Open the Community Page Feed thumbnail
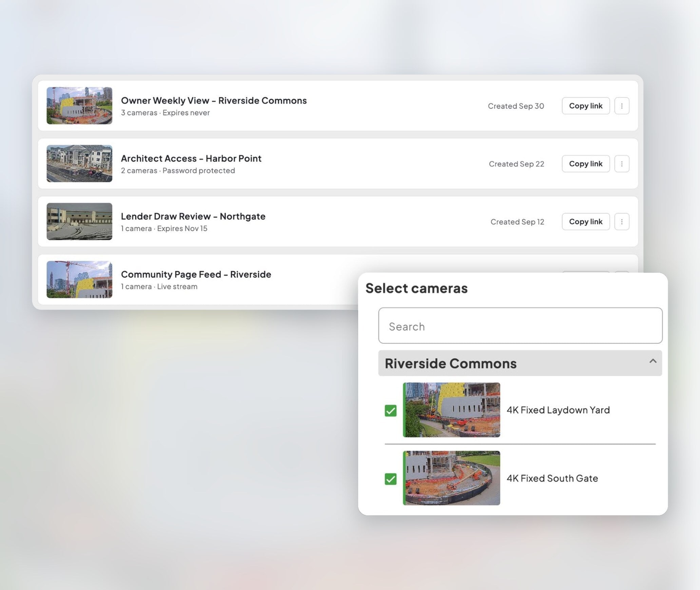Viewport: 700px width, 590px height. [79, 280]
